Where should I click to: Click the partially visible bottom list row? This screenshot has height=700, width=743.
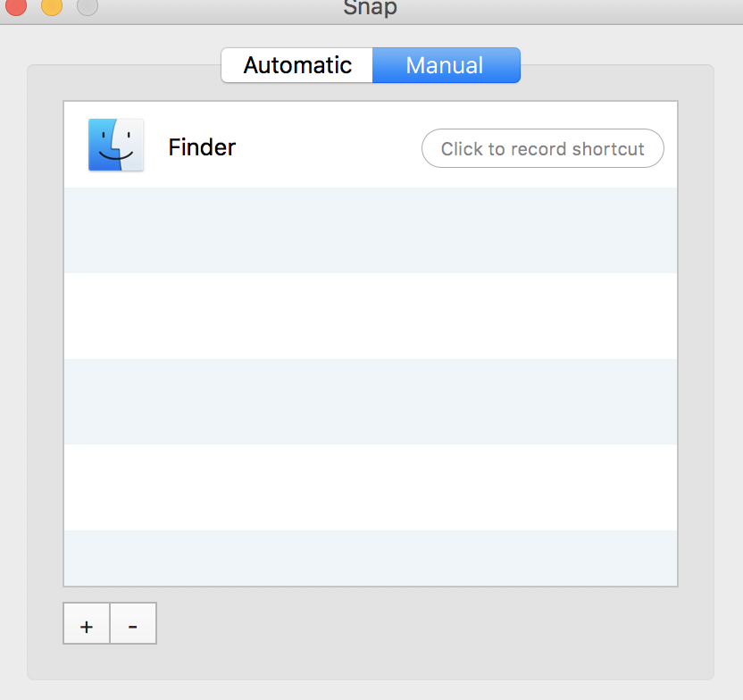click(370, 557)
